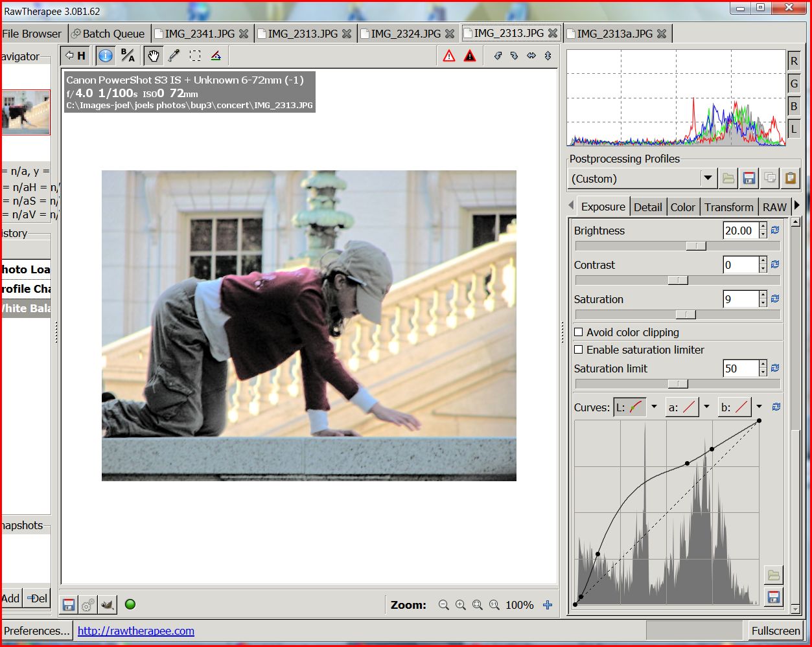Select the straighten/rotate tool
The image size is (812, 647).
coord(216,55)
